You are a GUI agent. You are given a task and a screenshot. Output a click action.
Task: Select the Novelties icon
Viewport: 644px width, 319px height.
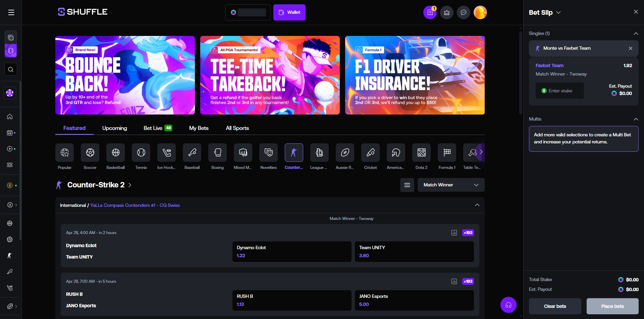click(x=269, y=152)
